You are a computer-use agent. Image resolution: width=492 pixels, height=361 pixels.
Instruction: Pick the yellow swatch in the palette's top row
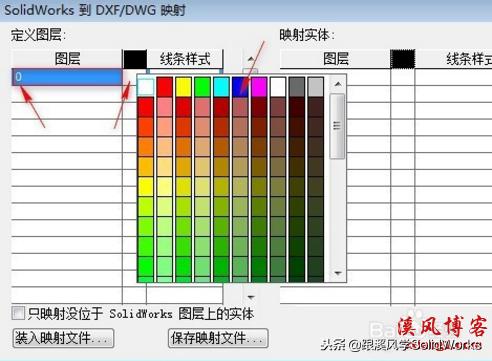tap(183, 87)
